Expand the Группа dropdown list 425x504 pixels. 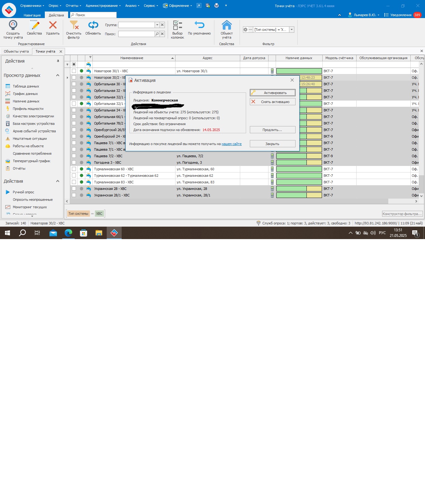point(157,25)
